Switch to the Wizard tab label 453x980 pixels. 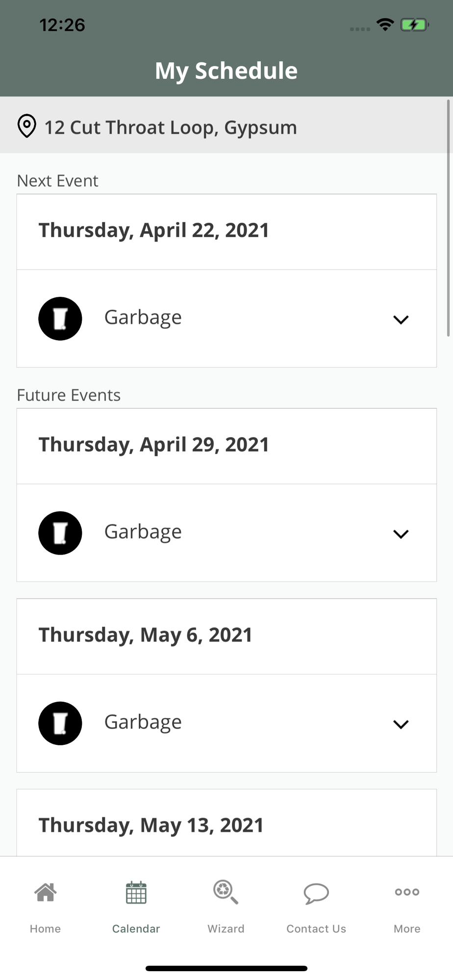tap(226, 929)
